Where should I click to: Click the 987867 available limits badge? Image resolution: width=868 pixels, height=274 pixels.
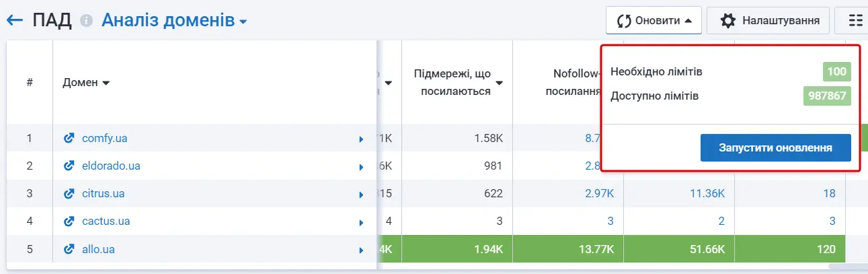click(x=828, y=96)
